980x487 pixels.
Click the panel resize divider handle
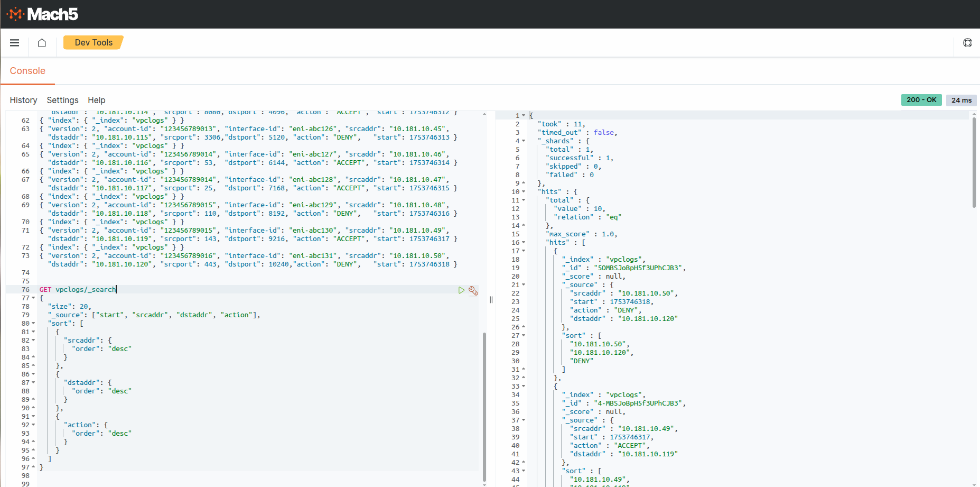point(491,300)
